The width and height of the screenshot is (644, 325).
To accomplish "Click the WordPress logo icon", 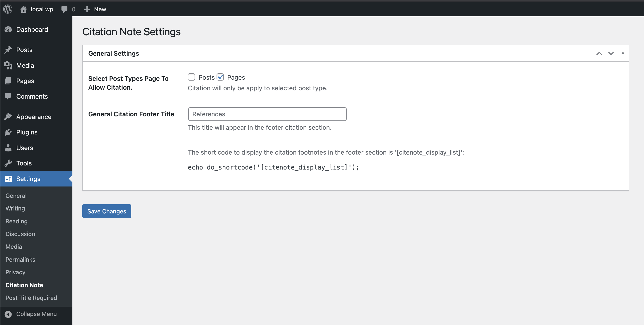I will 8,9.
